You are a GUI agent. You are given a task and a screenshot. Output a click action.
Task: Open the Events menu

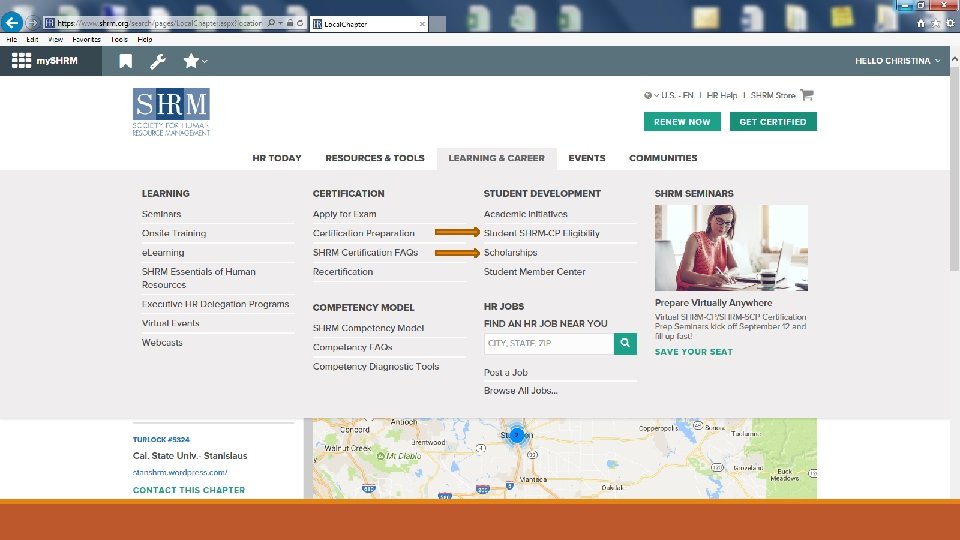pos(587,158)
